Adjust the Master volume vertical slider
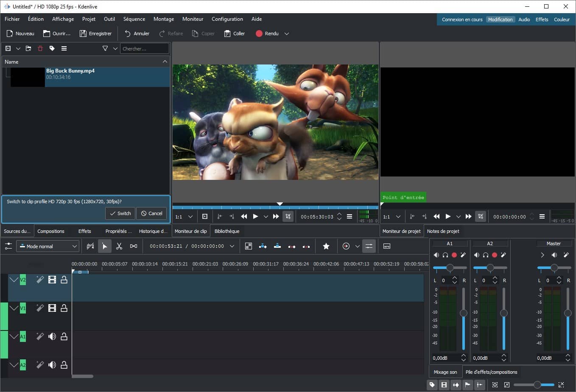The height and width of the screenshot is (392, 576). [x=568, y=319]
